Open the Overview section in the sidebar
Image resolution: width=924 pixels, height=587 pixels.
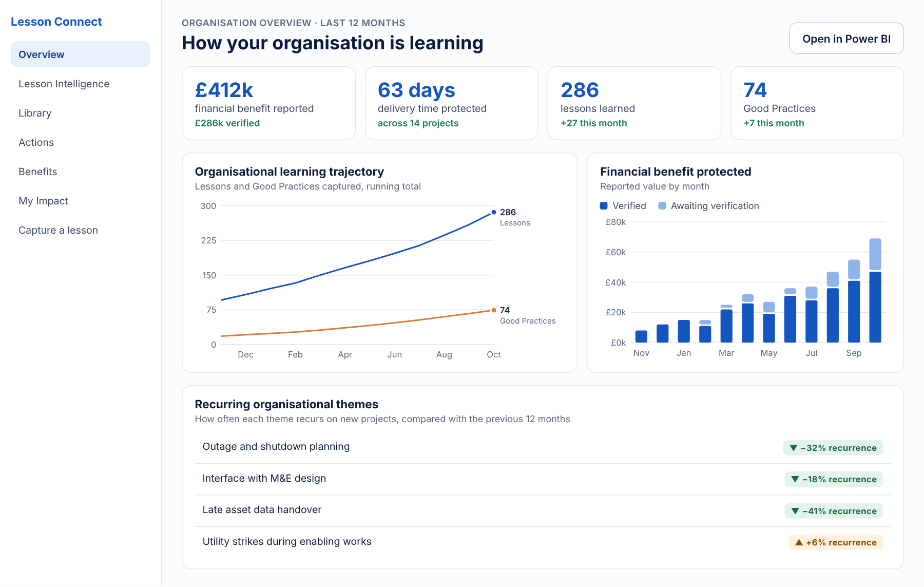click(x=80, y=54)
